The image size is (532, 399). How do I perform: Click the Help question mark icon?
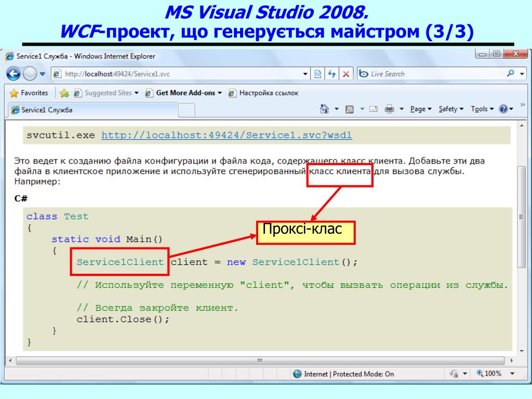point(503,109)
